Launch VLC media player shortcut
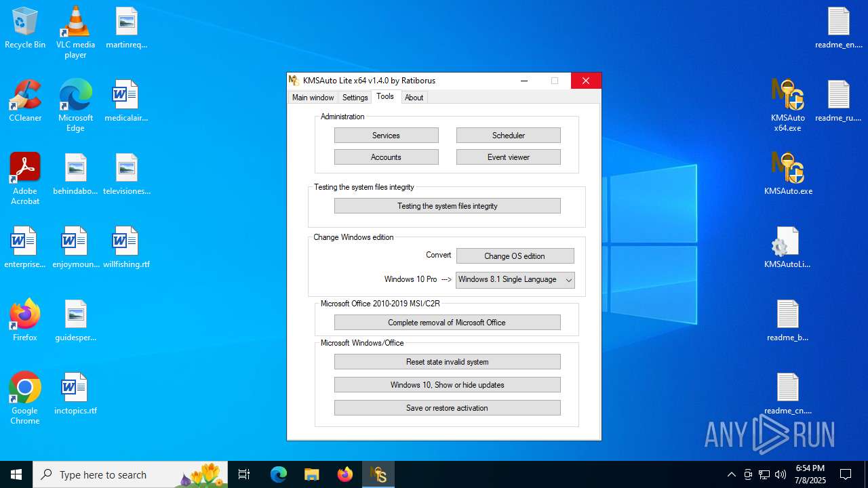Image resolution: width=868 pixels, height=488 pixels. click(x=75, y=33)
